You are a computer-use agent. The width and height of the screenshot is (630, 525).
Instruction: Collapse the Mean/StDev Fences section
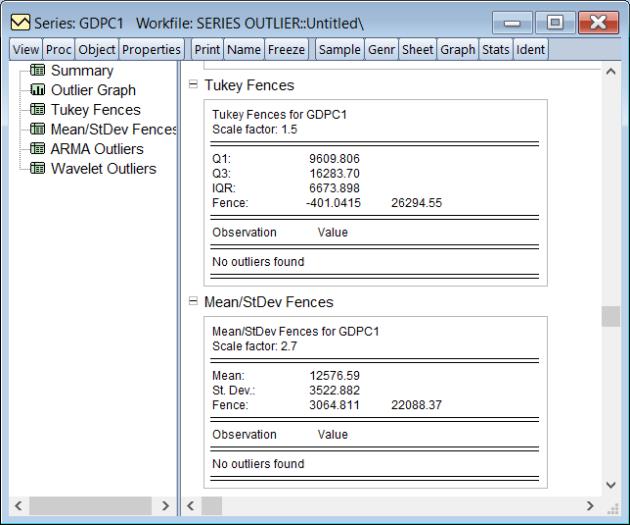pyautogui.click(x=193, y=302)
